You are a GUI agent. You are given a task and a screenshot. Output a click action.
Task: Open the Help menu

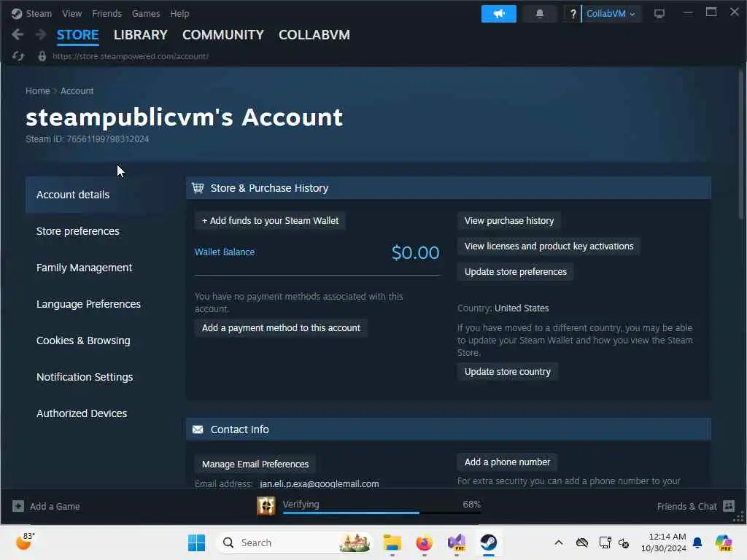(x=179, y=14)
